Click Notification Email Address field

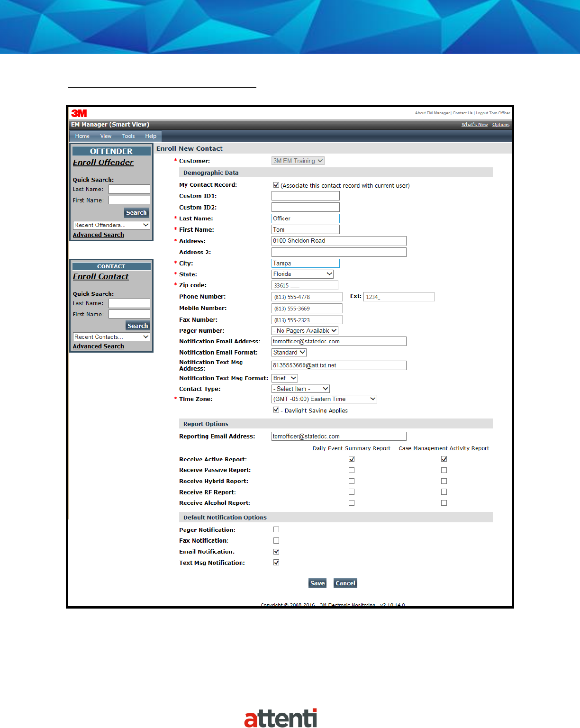click(339, 341)
